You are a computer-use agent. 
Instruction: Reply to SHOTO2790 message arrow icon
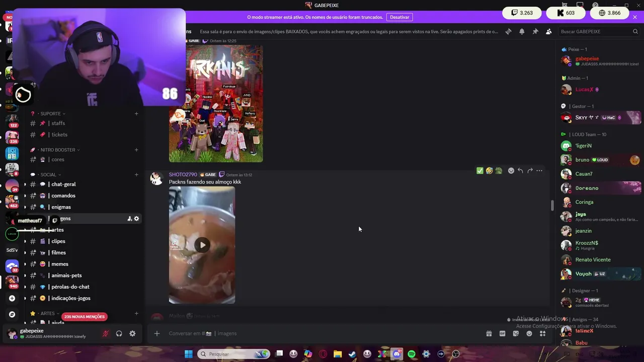(520, 170)
